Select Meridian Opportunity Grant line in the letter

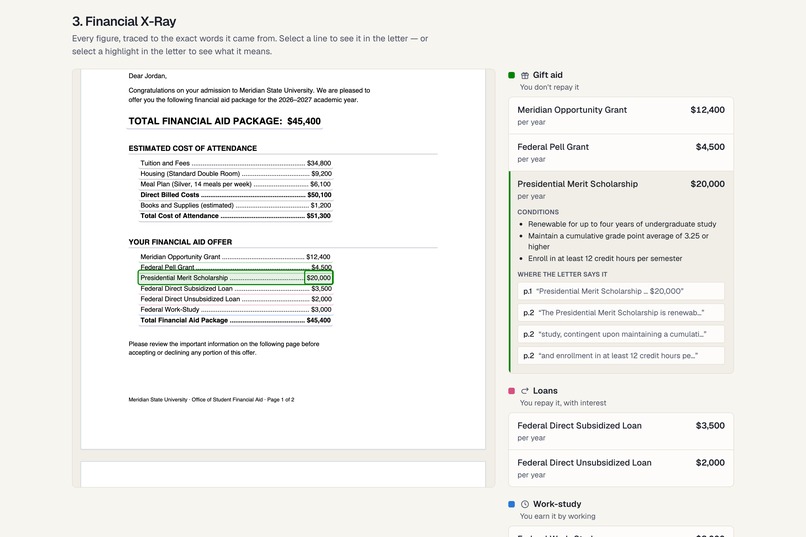[x=236, y=257]
